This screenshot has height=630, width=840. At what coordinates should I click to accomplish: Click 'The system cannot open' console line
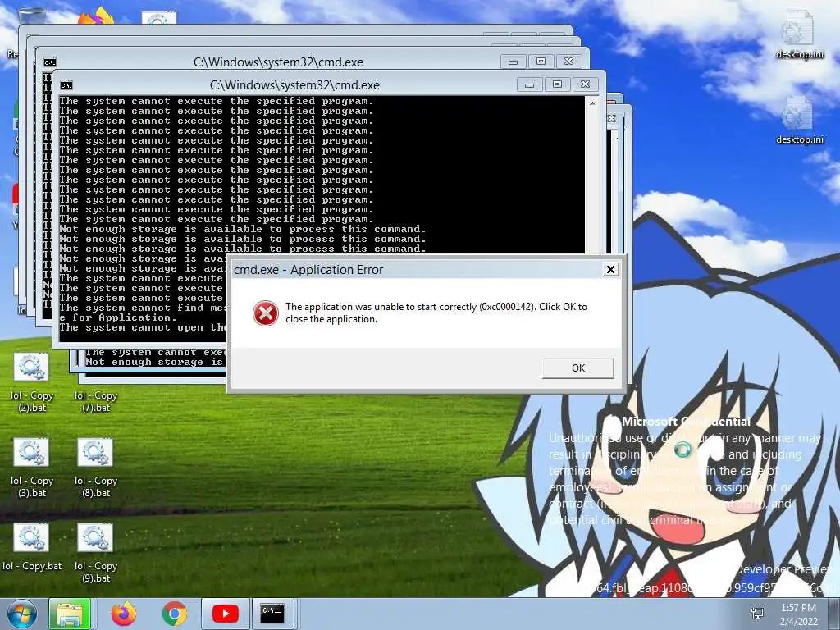coord(143,327)
